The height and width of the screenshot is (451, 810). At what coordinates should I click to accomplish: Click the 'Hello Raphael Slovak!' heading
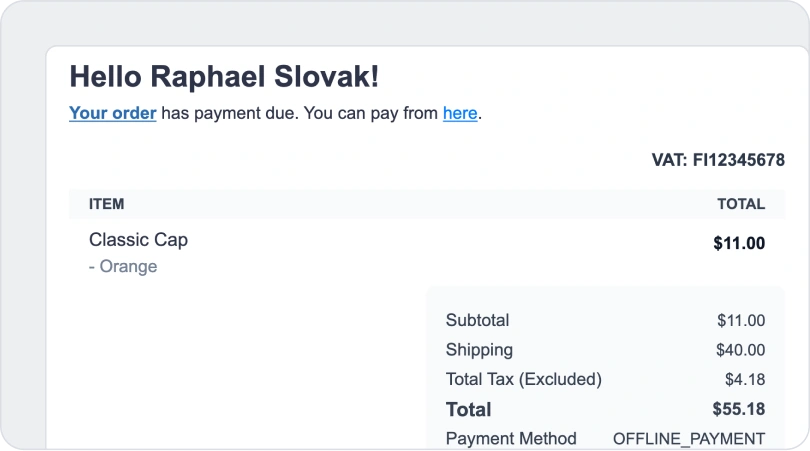(224, 76)
